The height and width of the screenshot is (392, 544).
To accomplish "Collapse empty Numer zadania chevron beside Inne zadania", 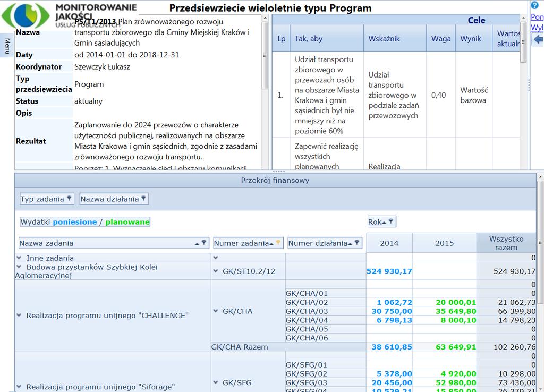I will 216,258.
